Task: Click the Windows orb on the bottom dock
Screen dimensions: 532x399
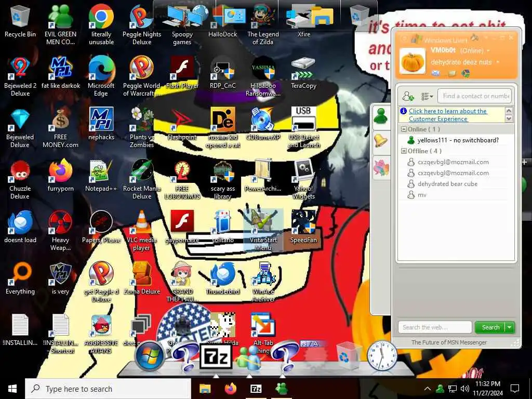Action: click(149, 355)
